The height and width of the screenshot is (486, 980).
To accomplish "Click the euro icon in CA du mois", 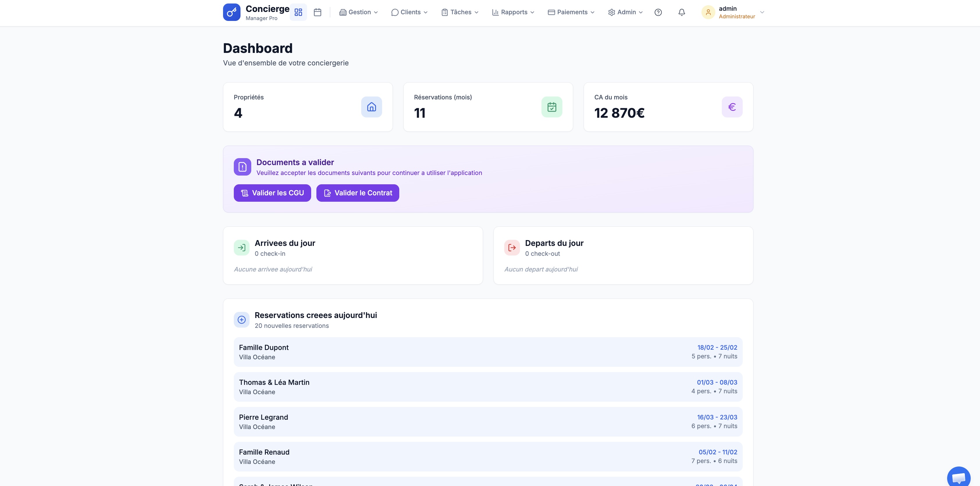I will coord(732,107).
